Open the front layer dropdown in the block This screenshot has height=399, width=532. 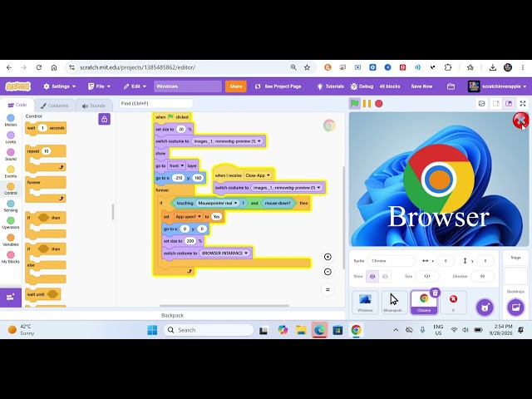tap(176, 165)
